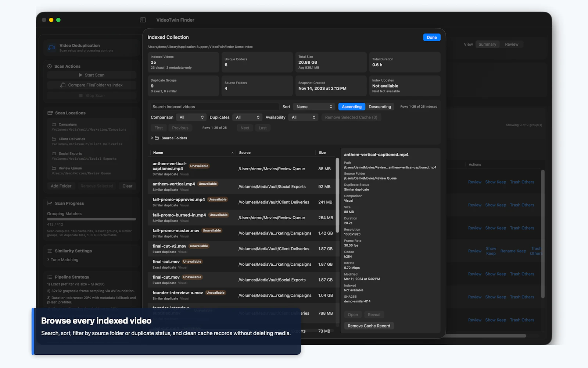This screenshot has height=368, width=588.
Task: Switch to the Summary view tab
Action: 487,44
